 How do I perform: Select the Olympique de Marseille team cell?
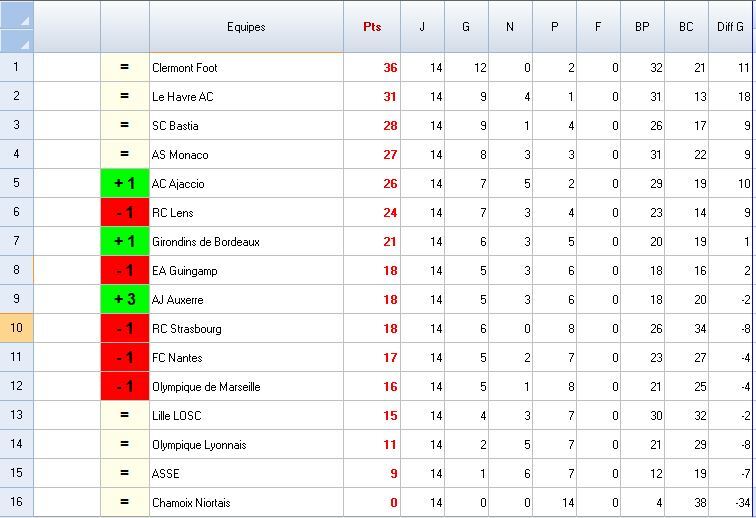click(x=246, y=387)
